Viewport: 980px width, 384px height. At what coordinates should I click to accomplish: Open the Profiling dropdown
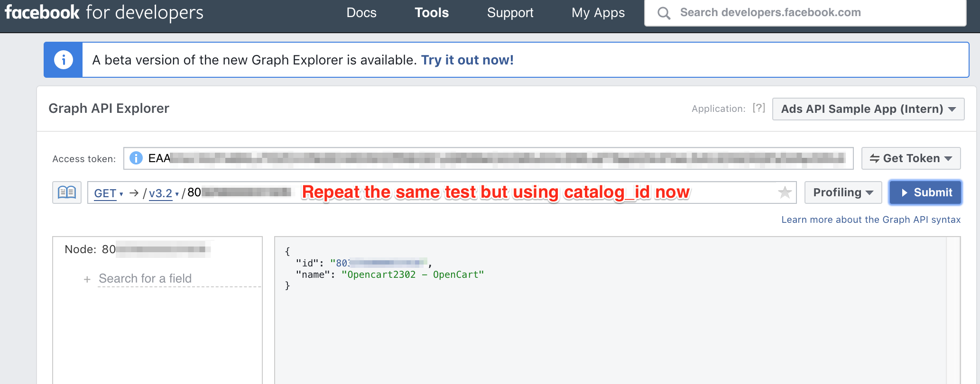[843, 192]
